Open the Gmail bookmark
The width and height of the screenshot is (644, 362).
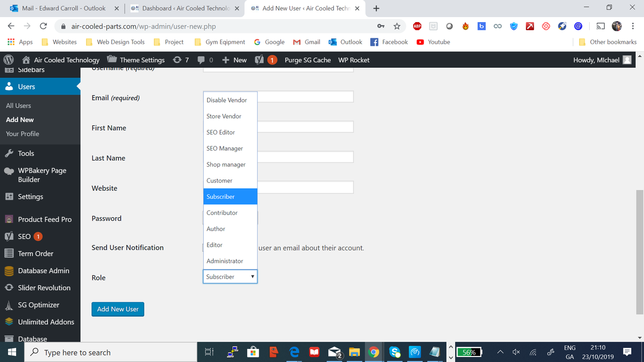coord(306,42)
